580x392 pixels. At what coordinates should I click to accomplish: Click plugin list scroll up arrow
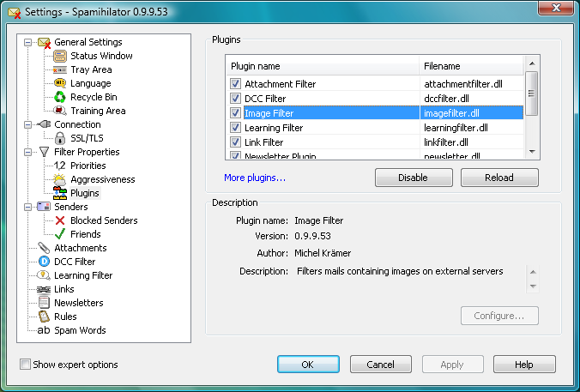click(532, 63)
